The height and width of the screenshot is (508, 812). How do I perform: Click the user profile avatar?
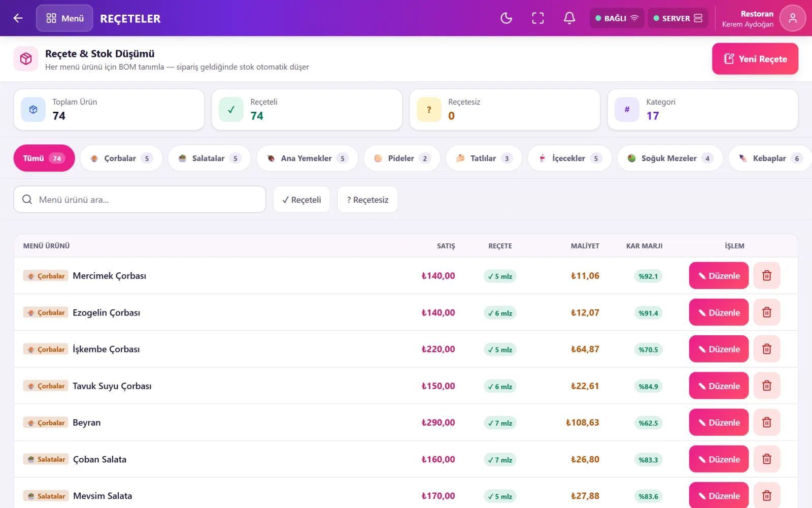[x=792, y=18]
